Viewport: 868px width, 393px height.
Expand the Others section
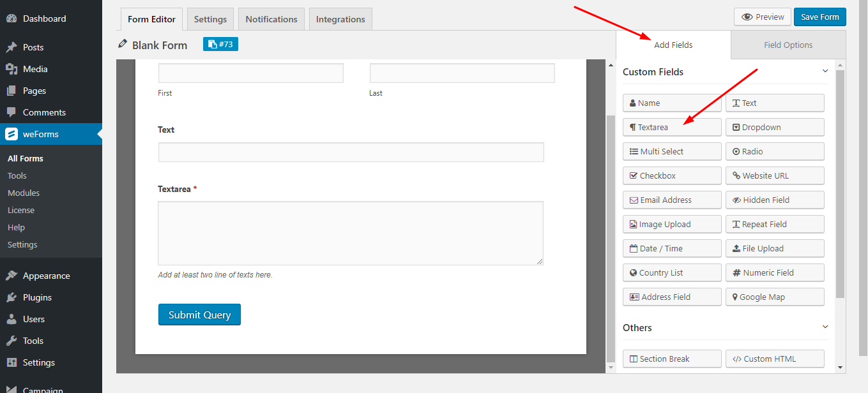point(825,327)
